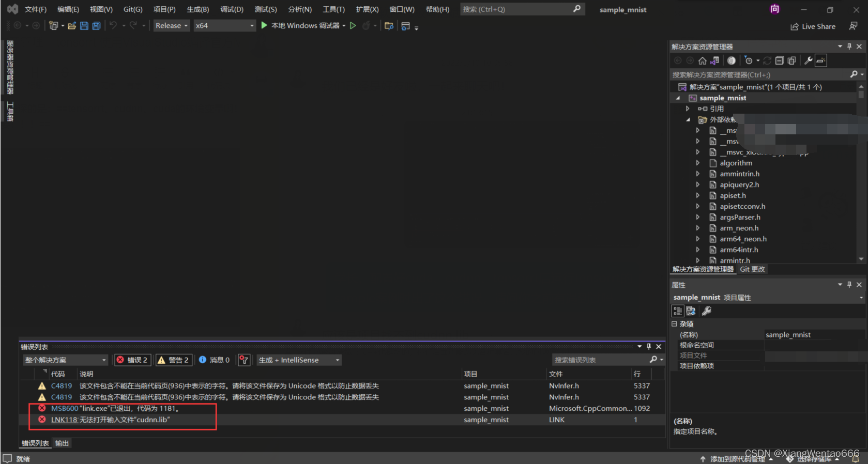Pin the Solution Explorer panel

click(849, 47)
